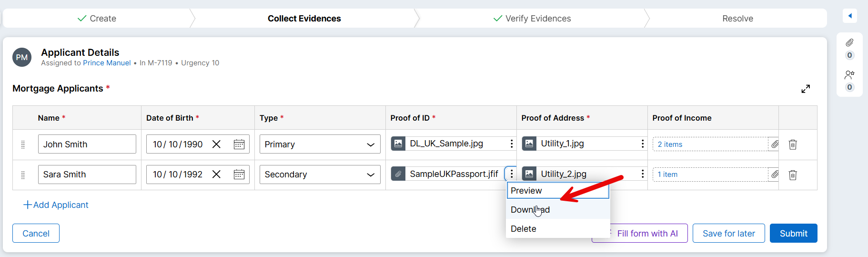Open calendar picker for Sara Smith's birth date
868x257 pixels.
[x=239, y=175]
